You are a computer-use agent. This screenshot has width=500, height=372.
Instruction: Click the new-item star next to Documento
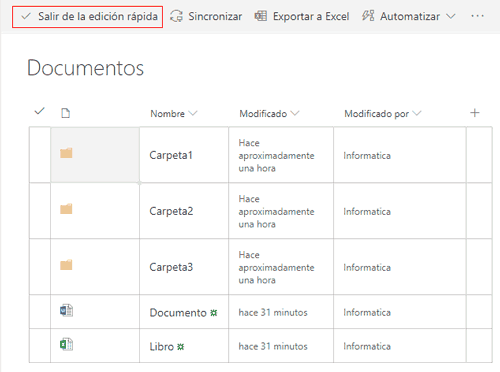(214, 313)
